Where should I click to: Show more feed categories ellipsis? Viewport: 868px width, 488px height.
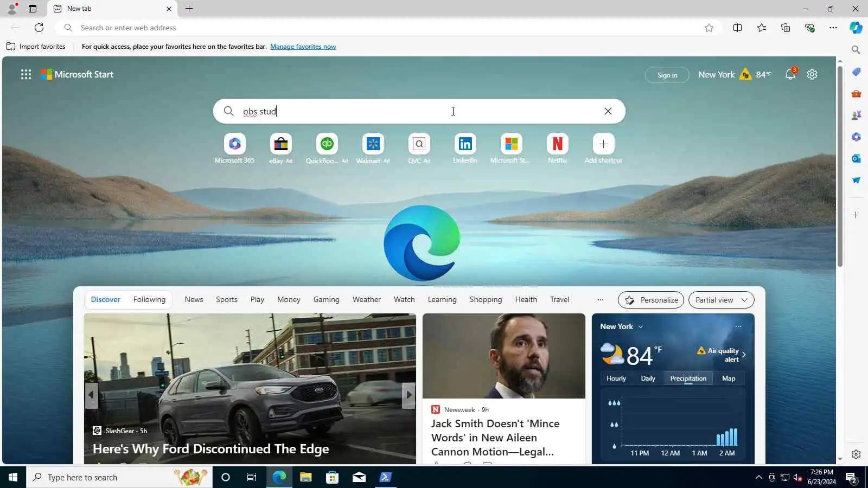(x=600, y=299)
